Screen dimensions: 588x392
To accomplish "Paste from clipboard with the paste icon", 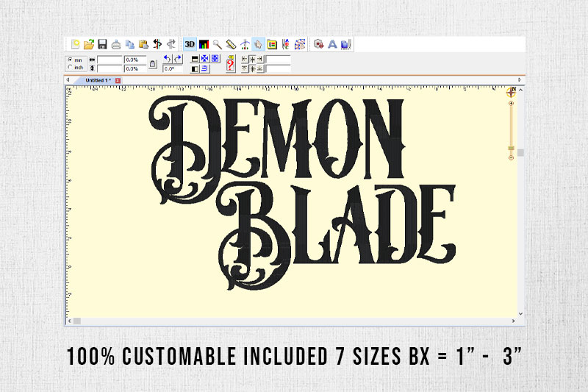I will click(143, 44).
